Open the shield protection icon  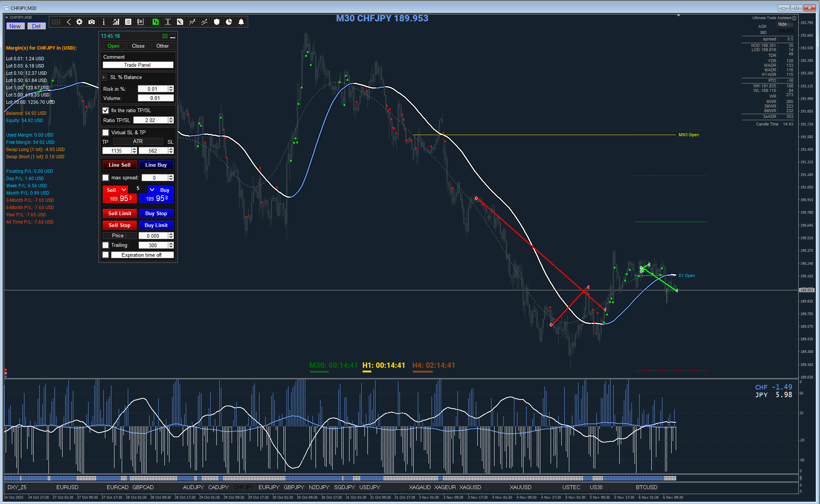(217, 22)
